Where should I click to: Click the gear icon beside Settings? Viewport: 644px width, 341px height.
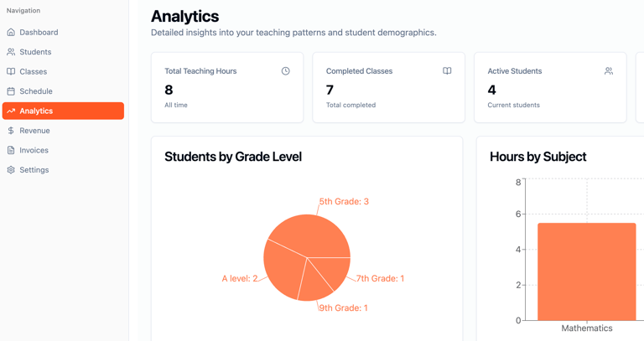[x=11, y=170]
